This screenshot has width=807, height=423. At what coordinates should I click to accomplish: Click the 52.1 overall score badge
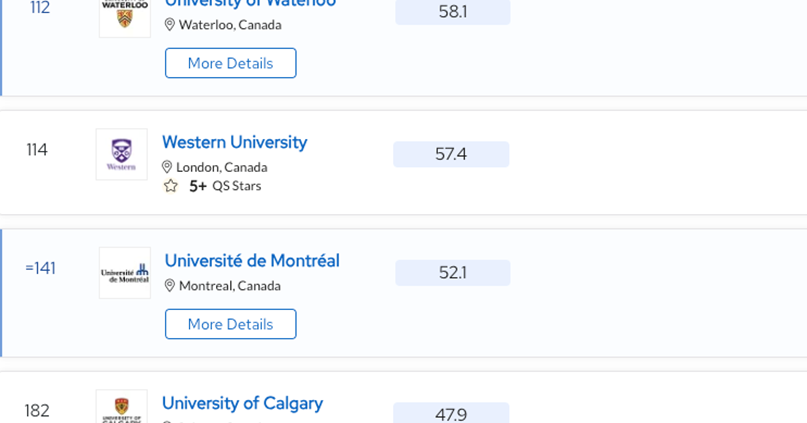453,273
